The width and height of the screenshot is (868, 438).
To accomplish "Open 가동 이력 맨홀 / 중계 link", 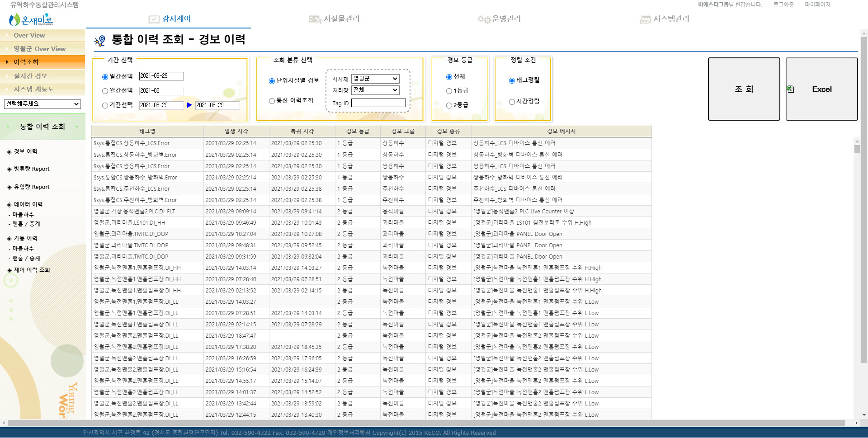I will pos(26,259).
